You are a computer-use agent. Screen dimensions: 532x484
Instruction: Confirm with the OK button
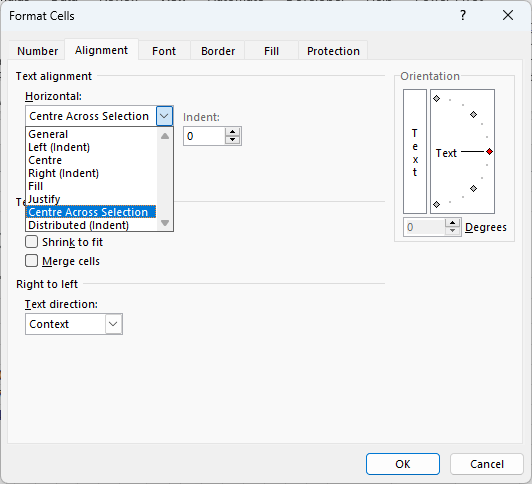coord(403,464)
